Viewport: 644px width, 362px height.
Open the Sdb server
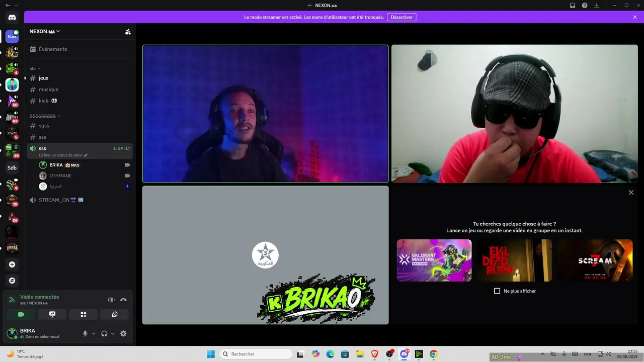click(12, 168)
